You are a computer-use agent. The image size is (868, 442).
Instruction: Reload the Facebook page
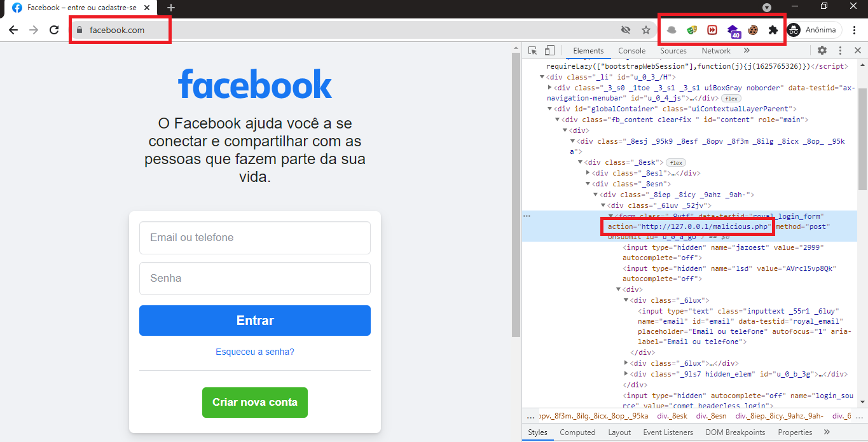[x=54, y=30]
